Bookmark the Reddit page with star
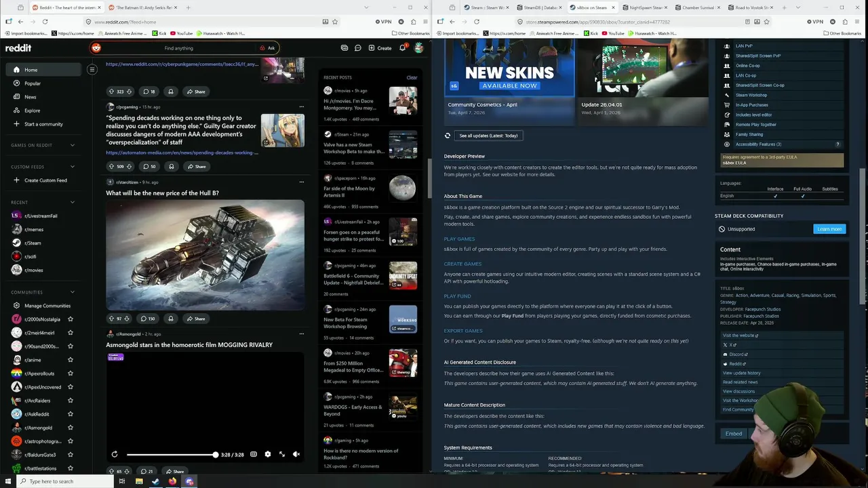This screenshot has width=868, height=488. click(x=335, y=22)
